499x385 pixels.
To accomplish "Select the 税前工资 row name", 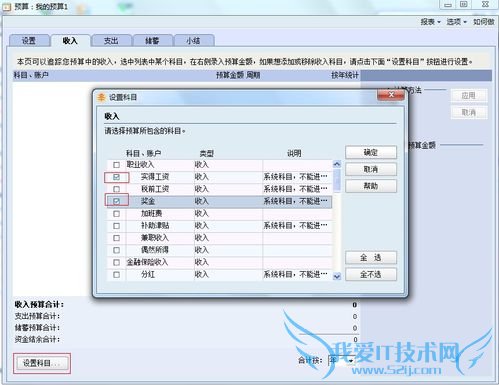I will [x=155, y=189].
